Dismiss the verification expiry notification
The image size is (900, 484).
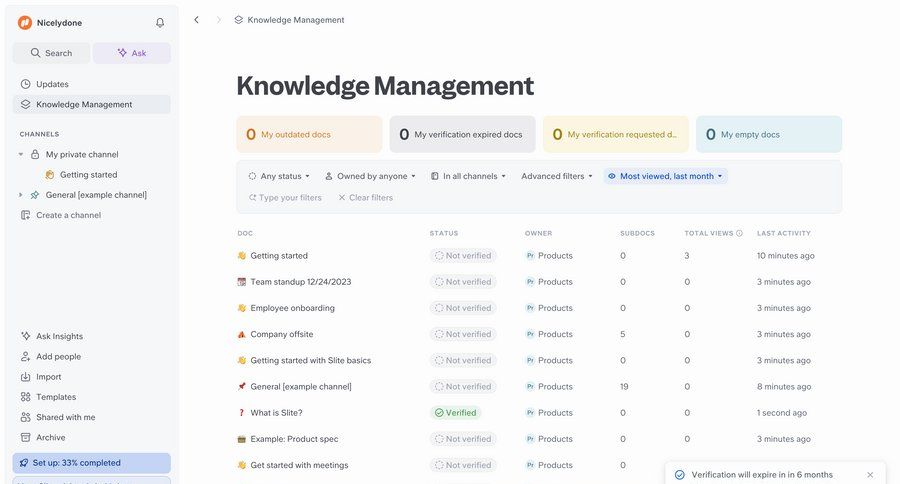870,475
